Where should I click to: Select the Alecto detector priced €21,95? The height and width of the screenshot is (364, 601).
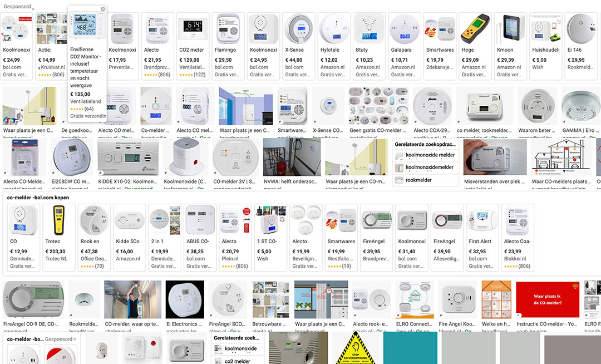click(157, 46)
